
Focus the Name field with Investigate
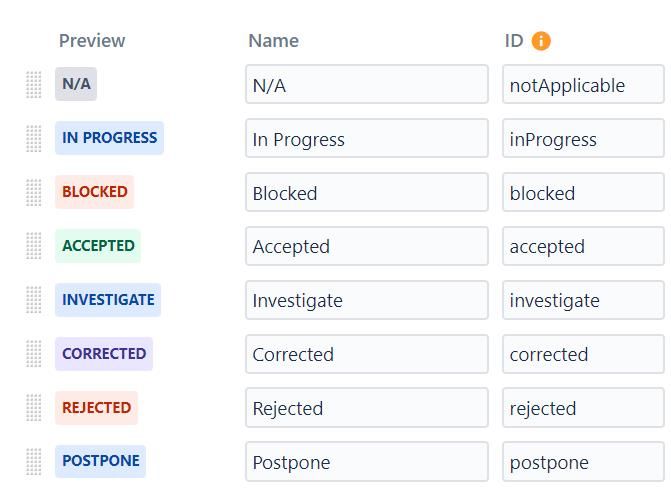coord(367,300)
